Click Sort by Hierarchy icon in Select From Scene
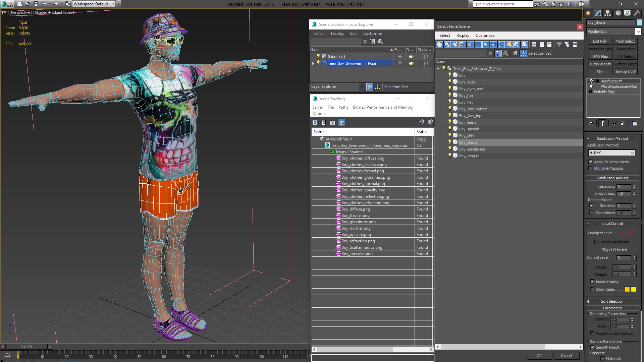This screenshot has width=644, height=362. point(523,53)
